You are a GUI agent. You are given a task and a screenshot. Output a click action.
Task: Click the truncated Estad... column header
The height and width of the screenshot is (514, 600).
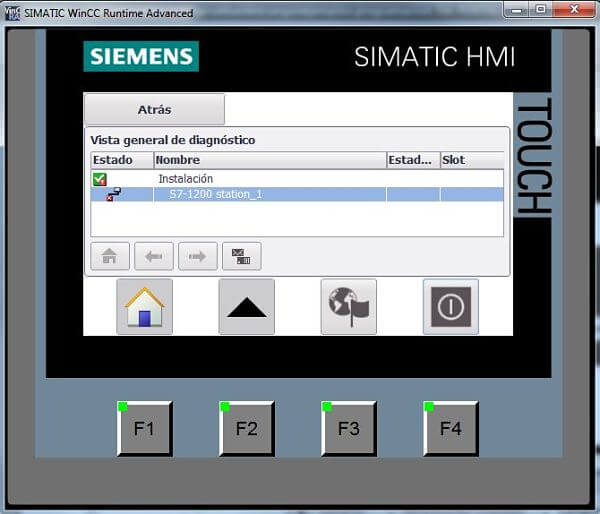(413, 160)
